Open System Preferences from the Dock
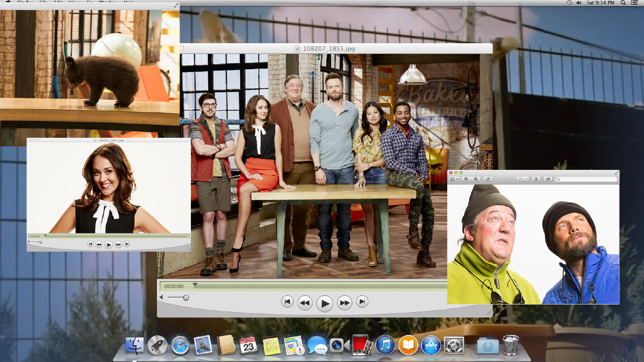Image resolution: width=644 pixels, height=362 pixels. click(454, 346)
